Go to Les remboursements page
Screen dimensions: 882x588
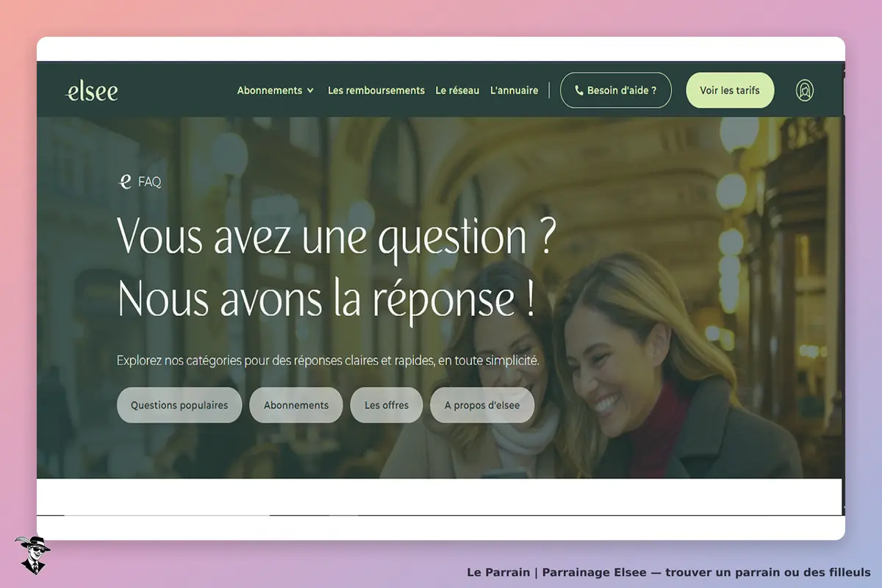point(376,90)
